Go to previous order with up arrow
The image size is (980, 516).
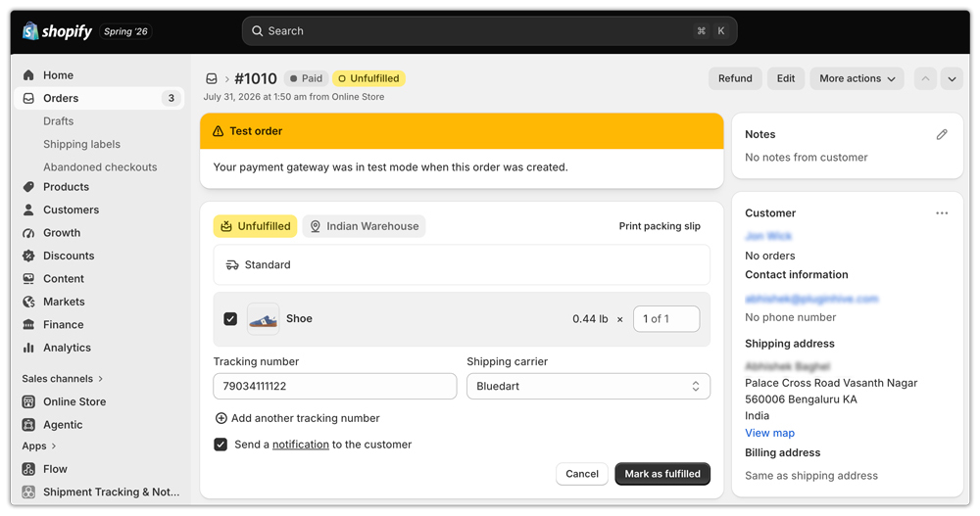click(926, 78)
